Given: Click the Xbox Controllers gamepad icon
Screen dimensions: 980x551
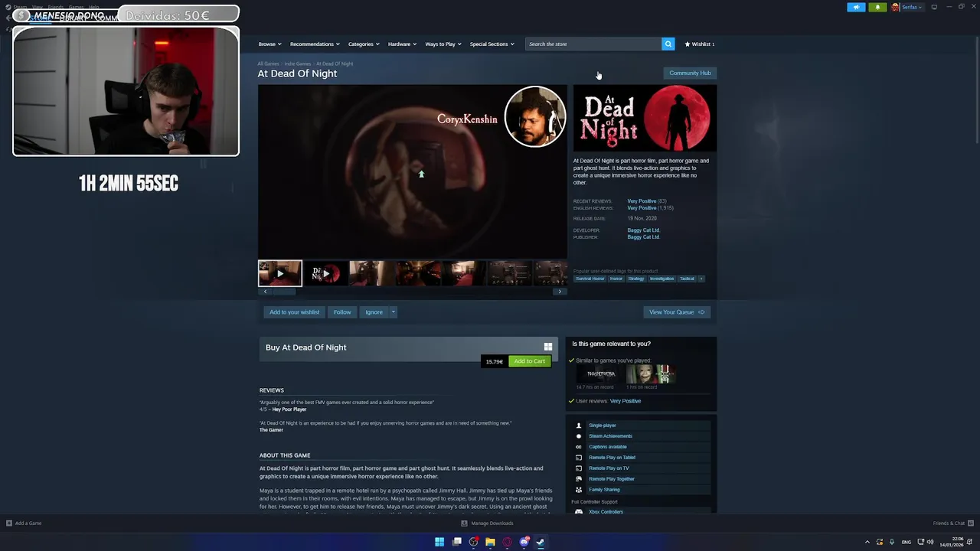Looking at the screenshot, I should 579,512.
